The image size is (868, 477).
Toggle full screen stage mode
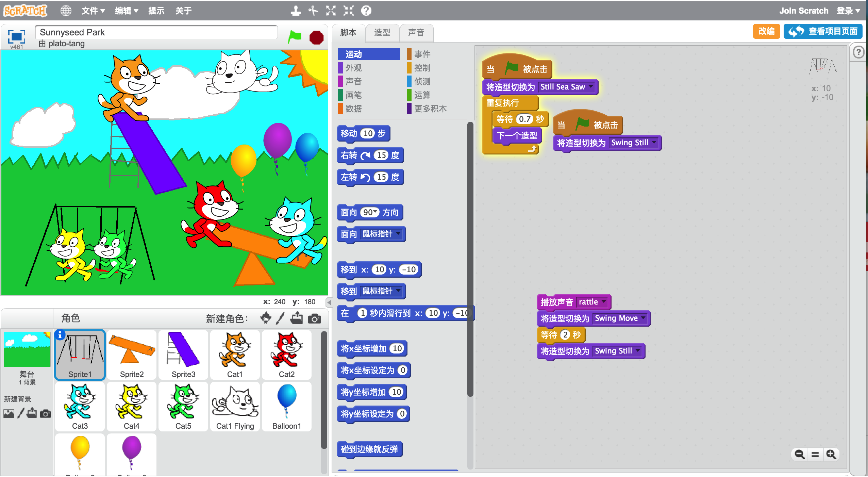click(x=16, y=36)
